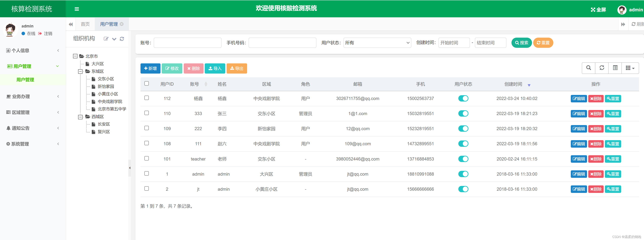Click the 修改 modify button
Image resolution: width=644 pixels, height=240 pixels.
172,68
